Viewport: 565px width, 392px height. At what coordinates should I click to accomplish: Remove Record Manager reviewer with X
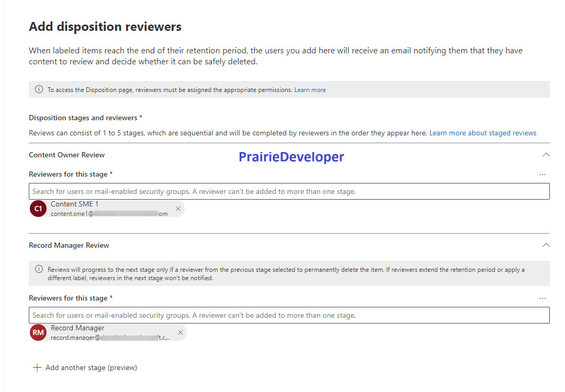pos(180,332)
